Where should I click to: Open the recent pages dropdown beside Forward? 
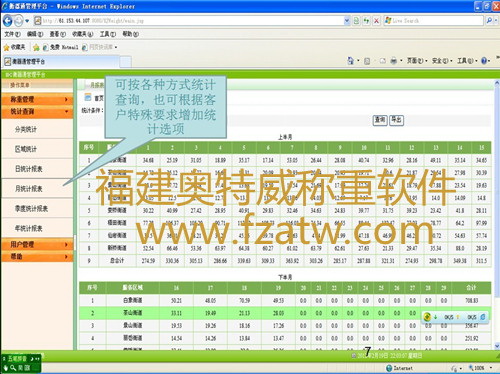coord(27,21)
